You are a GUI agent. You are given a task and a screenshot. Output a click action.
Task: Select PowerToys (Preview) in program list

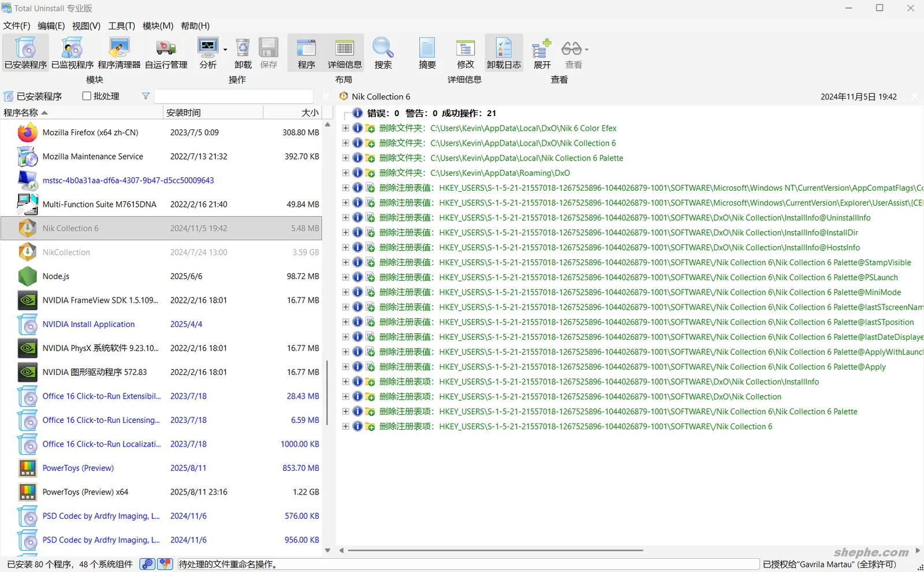(x=78, y=468)
